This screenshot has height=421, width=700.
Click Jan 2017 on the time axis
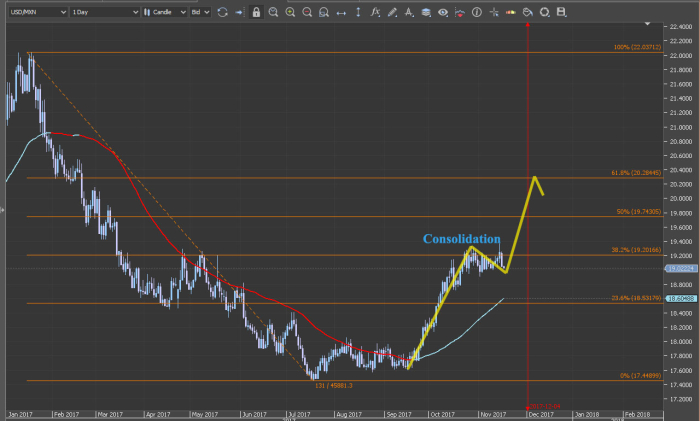(21, 414)
